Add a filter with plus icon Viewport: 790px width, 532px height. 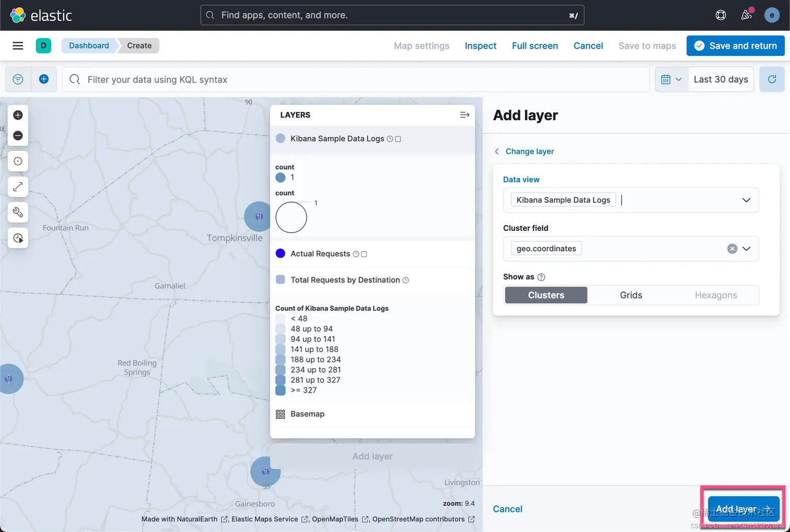(44, 79)
